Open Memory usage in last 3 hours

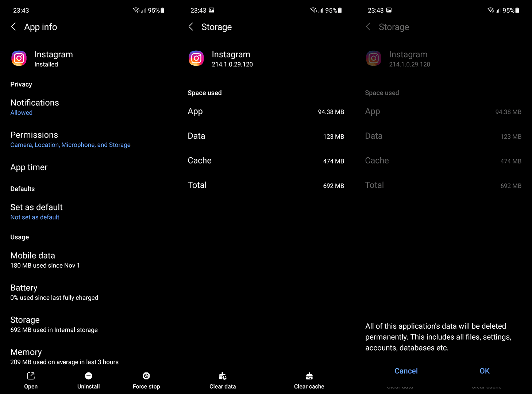pyautogui.click(x=89, y=356)
